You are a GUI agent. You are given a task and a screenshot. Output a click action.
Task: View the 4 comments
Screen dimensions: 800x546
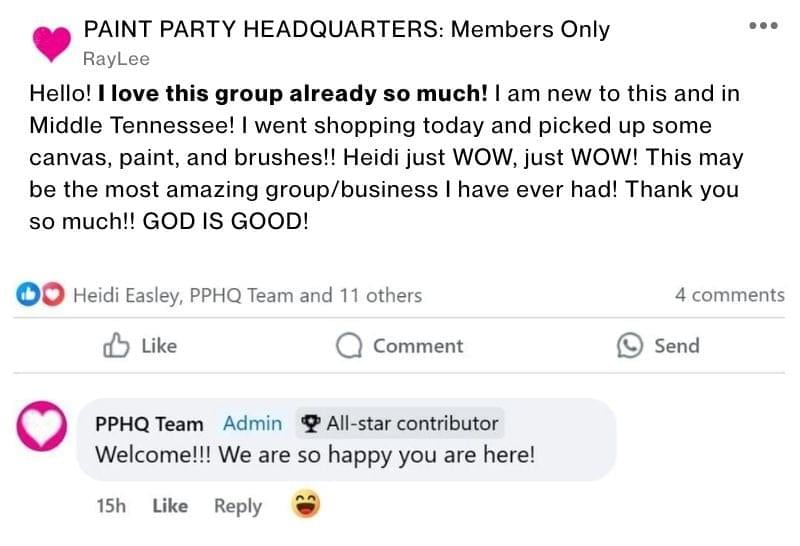point(729,295)
